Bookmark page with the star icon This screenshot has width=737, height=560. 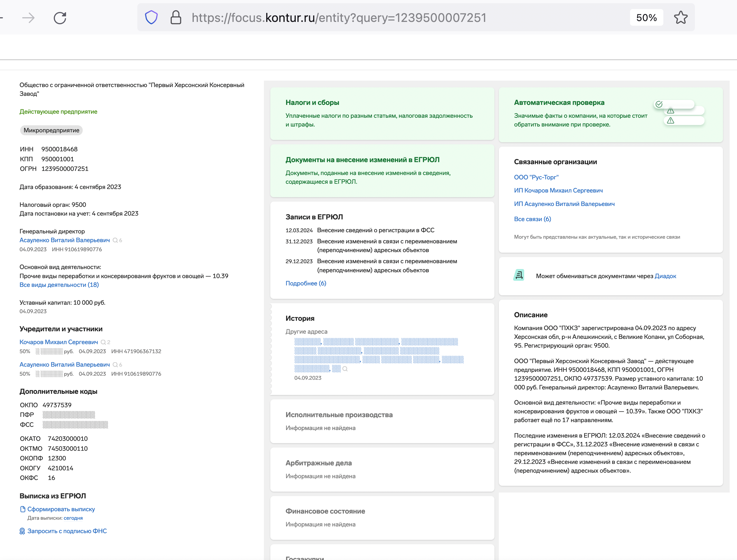pyautogui.click(x=680, y=18)
